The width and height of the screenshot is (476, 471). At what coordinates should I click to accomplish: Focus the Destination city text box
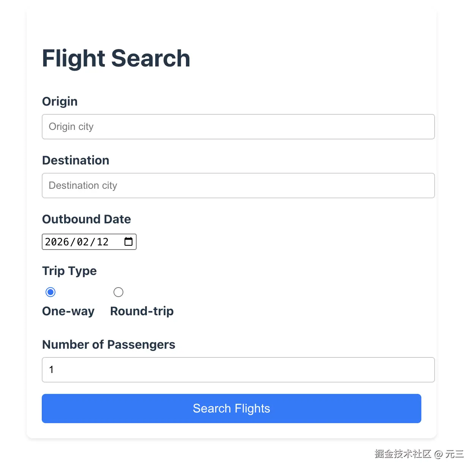pos(238,185)
